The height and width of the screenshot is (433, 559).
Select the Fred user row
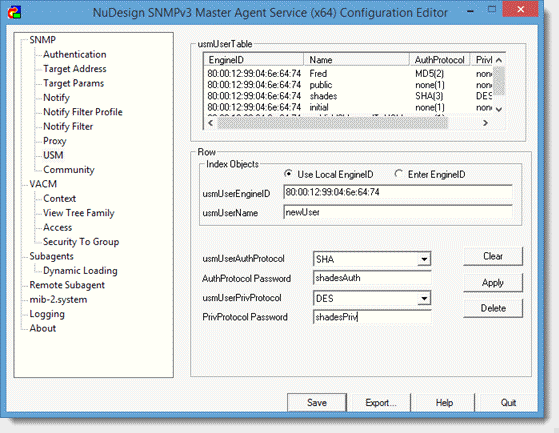[x=349, y=74]
